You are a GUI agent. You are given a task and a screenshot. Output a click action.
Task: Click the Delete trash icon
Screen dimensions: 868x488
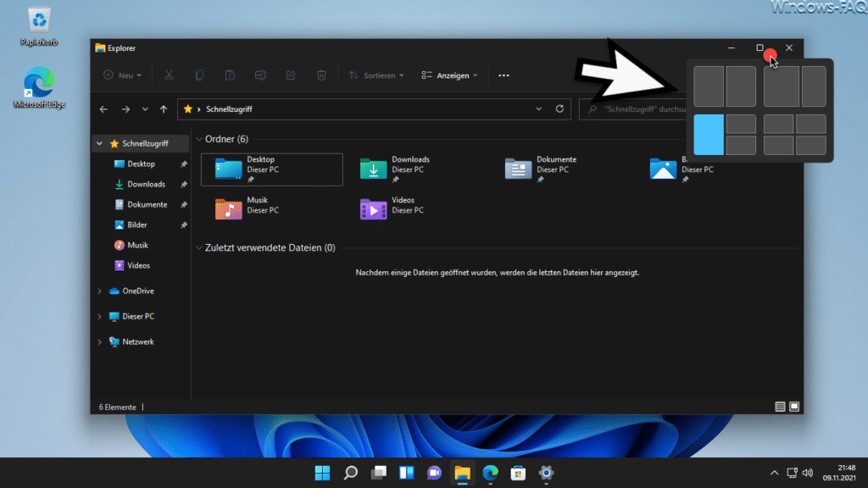click(321, 75)
